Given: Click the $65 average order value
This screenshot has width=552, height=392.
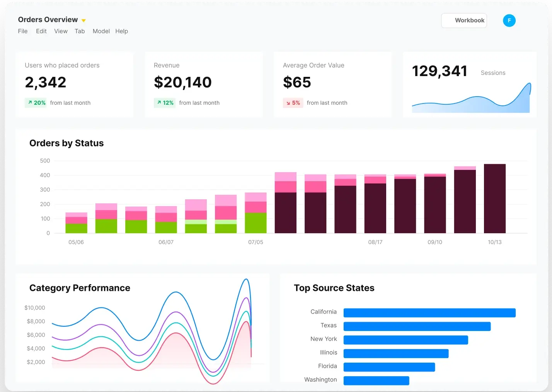Looking at the screenshot, I should tap(297, 82).
